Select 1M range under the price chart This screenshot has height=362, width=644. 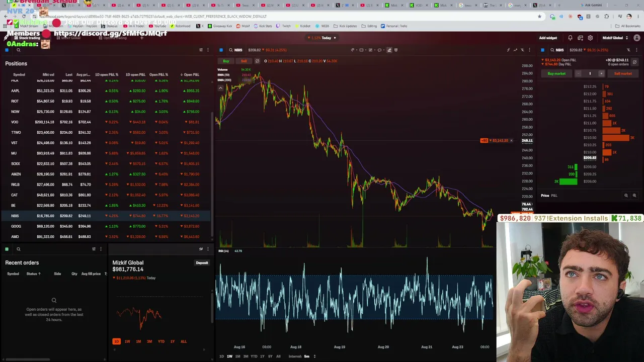(237, 356)
